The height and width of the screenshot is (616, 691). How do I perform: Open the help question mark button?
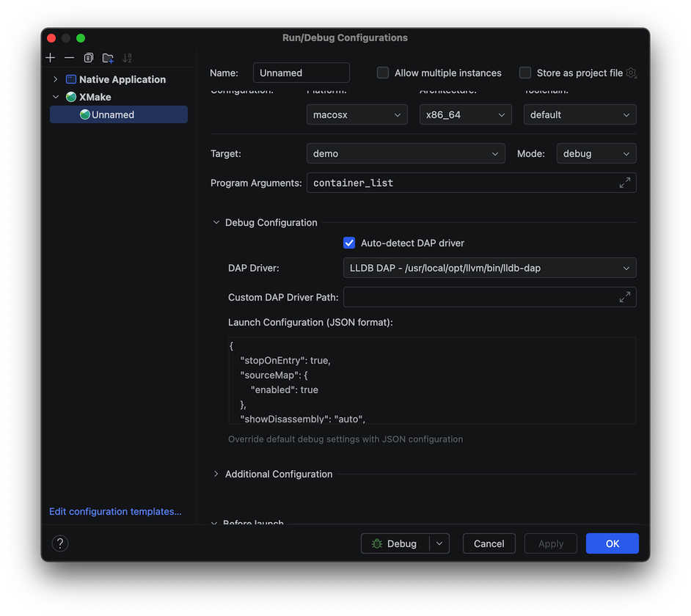click(x=60, y=543)
